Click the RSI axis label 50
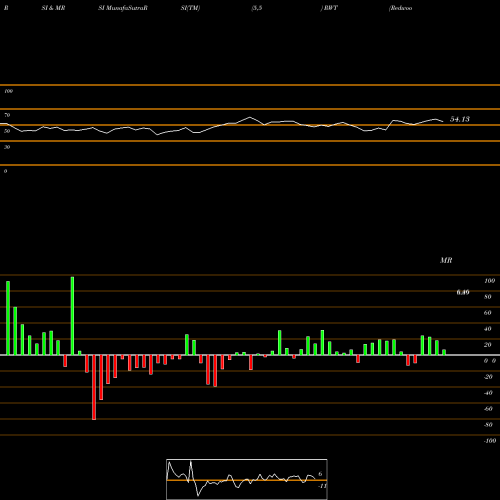500x500 pixels. [7, 131]
